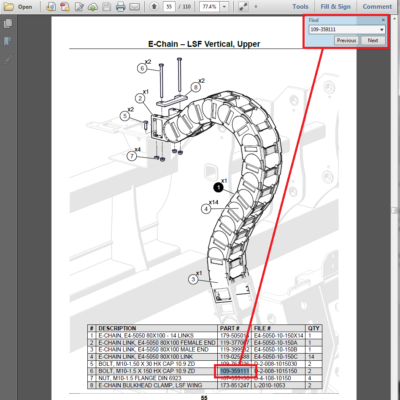Click the Open folder icon
Screen dimensions: 400x400
point(9,6)
